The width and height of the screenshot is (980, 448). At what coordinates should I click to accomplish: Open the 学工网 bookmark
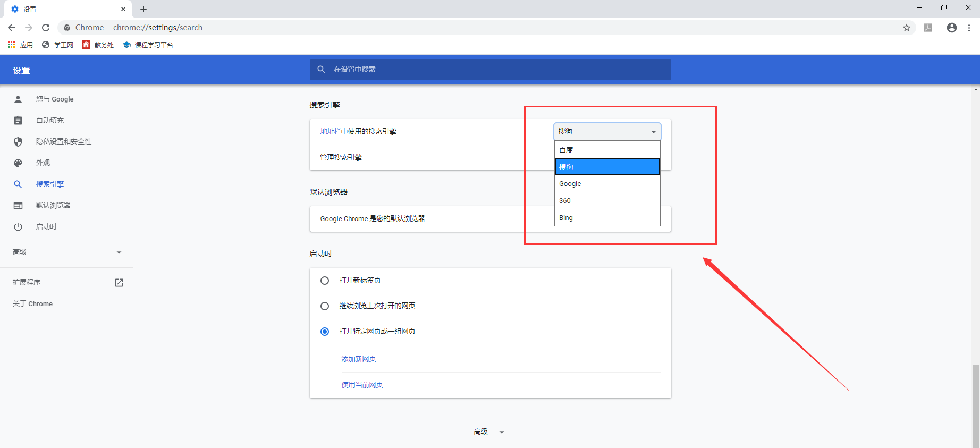click(57, 45)
